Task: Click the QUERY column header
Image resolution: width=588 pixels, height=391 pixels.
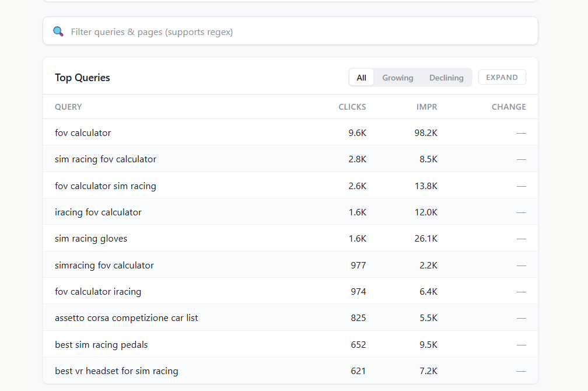Action: tap(68, 107)
